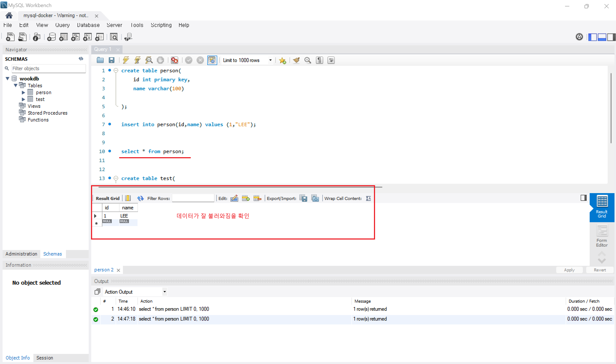The height and width of the screenshot is (364, 616).
Task: Click the beautify query broom icon
Action: coord(296,60)
